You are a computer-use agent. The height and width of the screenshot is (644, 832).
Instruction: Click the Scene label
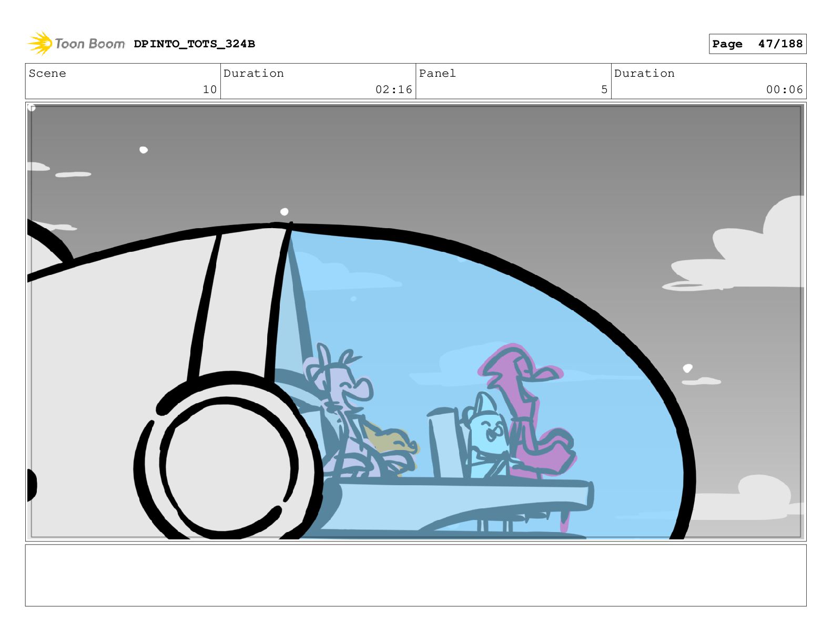(47, 74)
